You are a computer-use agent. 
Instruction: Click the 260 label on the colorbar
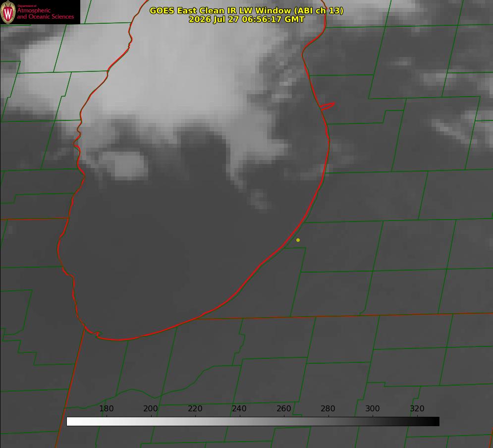coord(283,408)
